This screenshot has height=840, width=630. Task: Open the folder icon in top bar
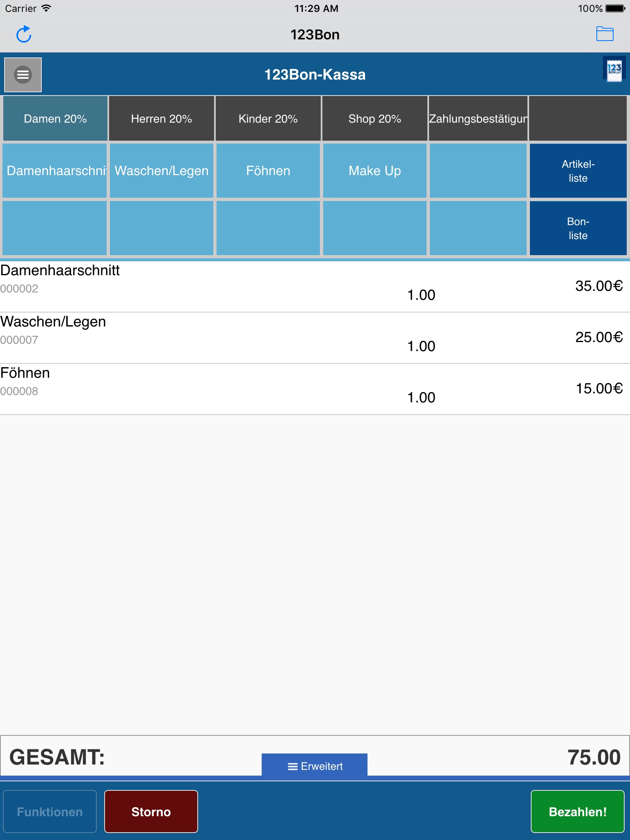click(605, 34)
